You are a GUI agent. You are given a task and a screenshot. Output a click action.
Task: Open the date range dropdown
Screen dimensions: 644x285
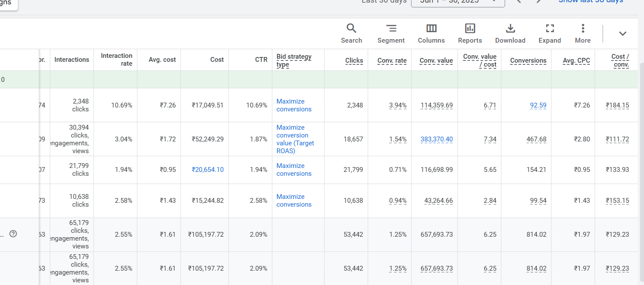458,1
